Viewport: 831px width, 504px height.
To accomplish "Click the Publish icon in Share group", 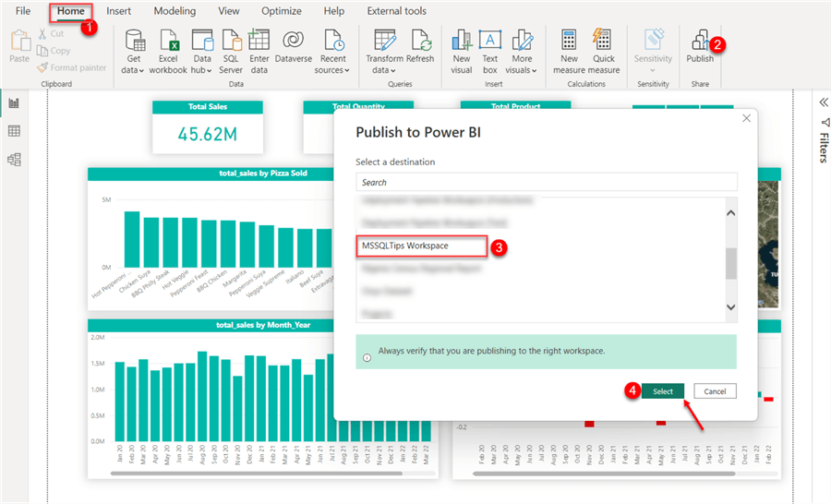I will tap(700, 41).
